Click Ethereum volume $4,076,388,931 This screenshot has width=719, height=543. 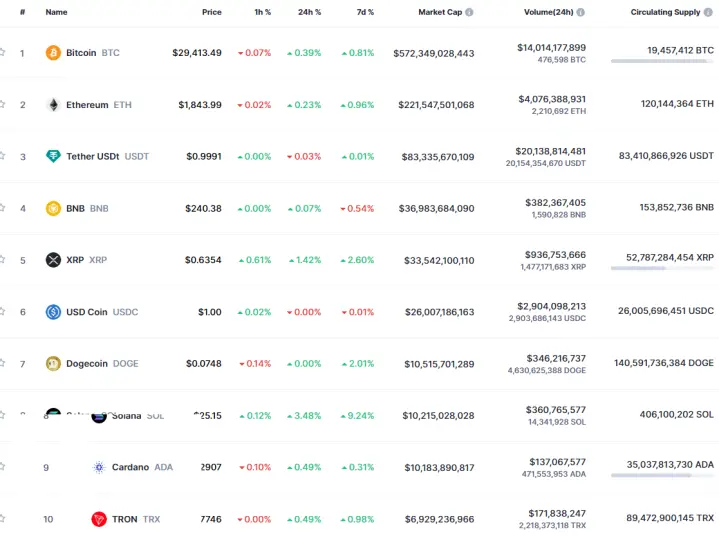(552, 99)
